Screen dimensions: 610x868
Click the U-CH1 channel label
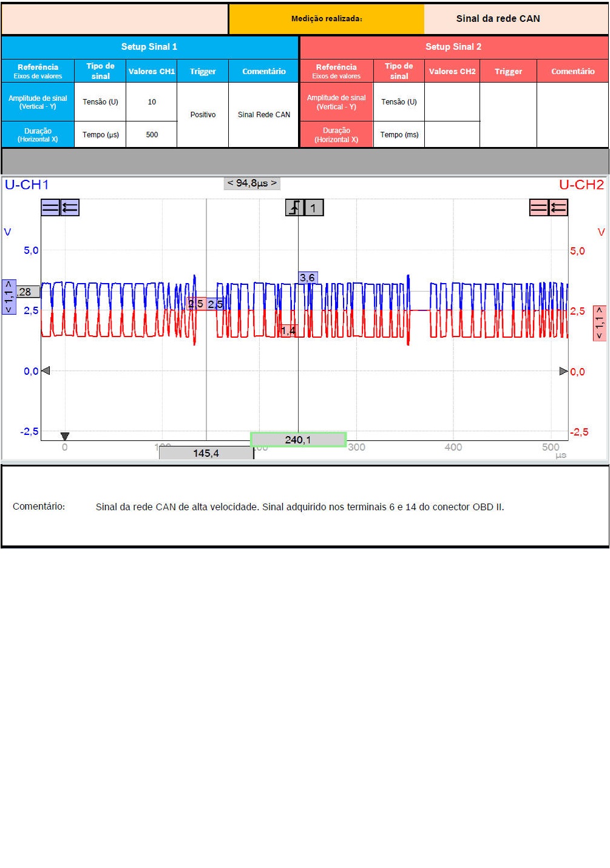[27, 185]
